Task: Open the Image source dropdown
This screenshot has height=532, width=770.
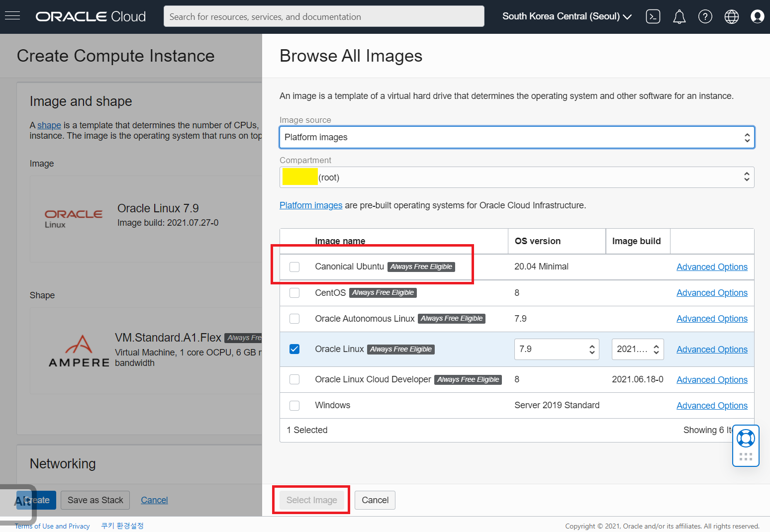Action: (x=517, y=137)
